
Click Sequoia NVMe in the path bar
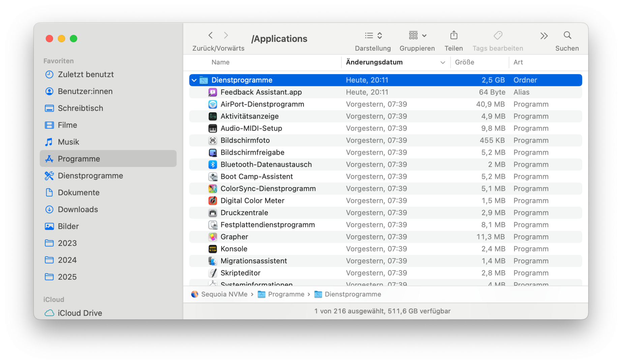point(224,295)
